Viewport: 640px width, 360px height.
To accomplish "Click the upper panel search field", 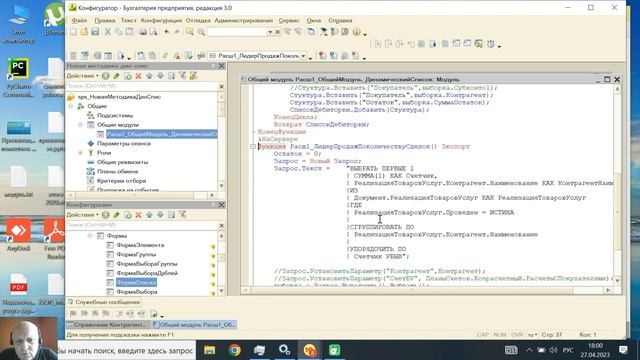I will [141, 86].
